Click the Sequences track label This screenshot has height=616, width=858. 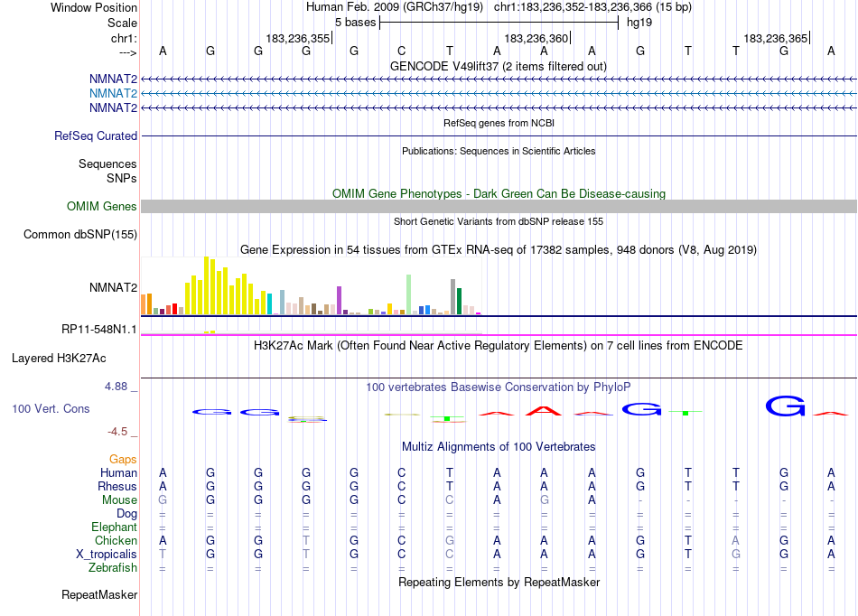(x=107, y=163)
